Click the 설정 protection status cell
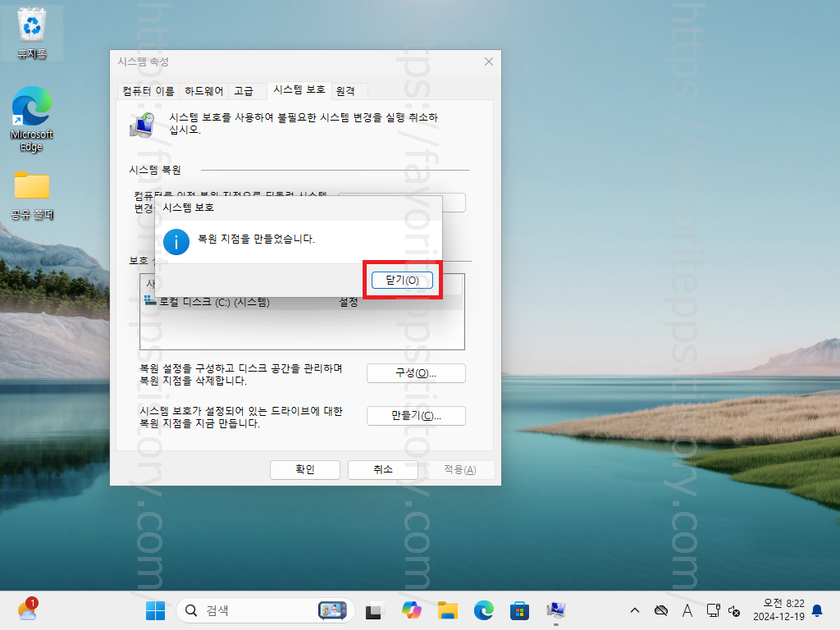The width and height of the screenshot is (840, 630). click(x=348, y=303)
